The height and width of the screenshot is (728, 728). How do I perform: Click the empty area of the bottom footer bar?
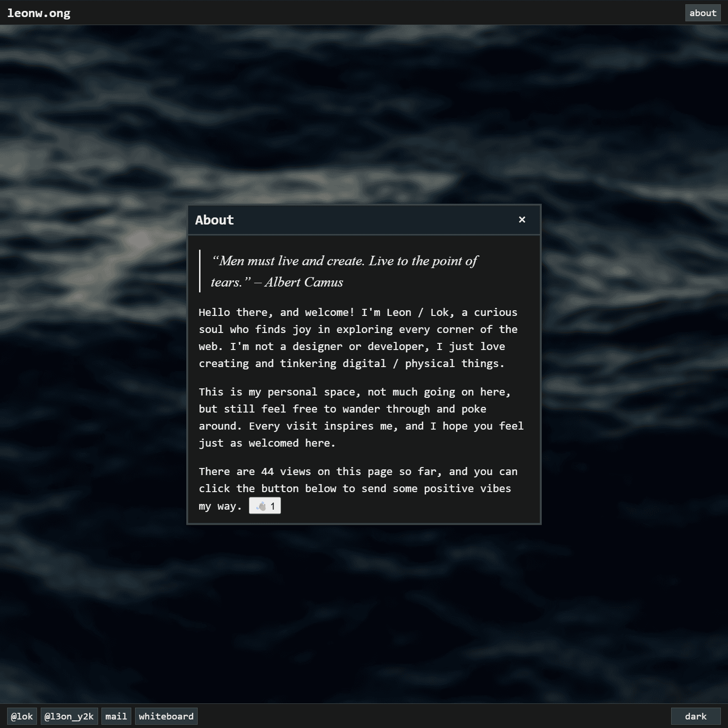click(427, 716)
